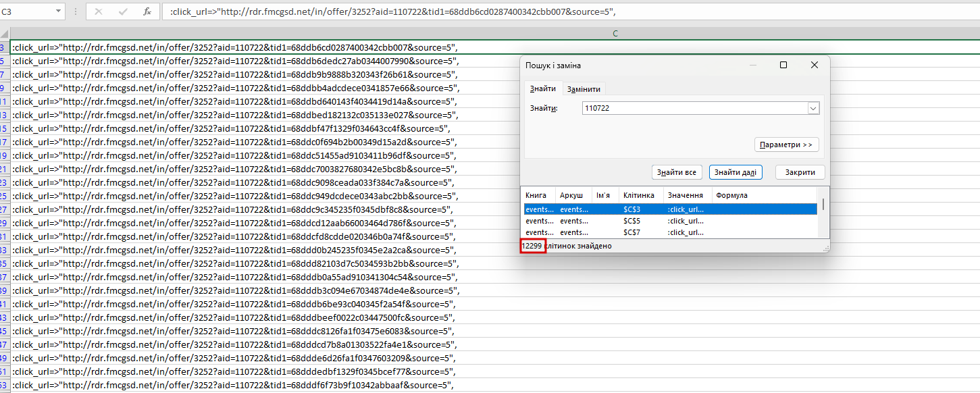Open Name Box dropdown arrow

click(59, 11)
